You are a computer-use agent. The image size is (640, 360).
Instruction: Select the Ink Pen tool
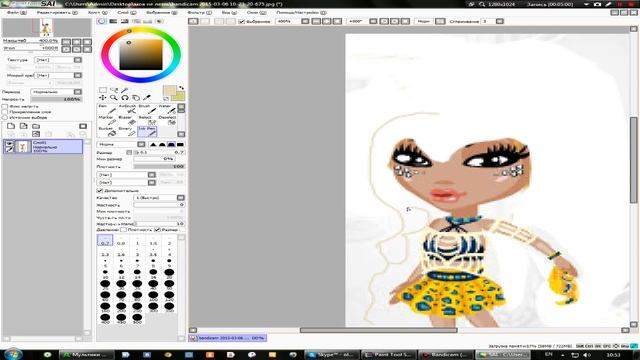point(147,131)
